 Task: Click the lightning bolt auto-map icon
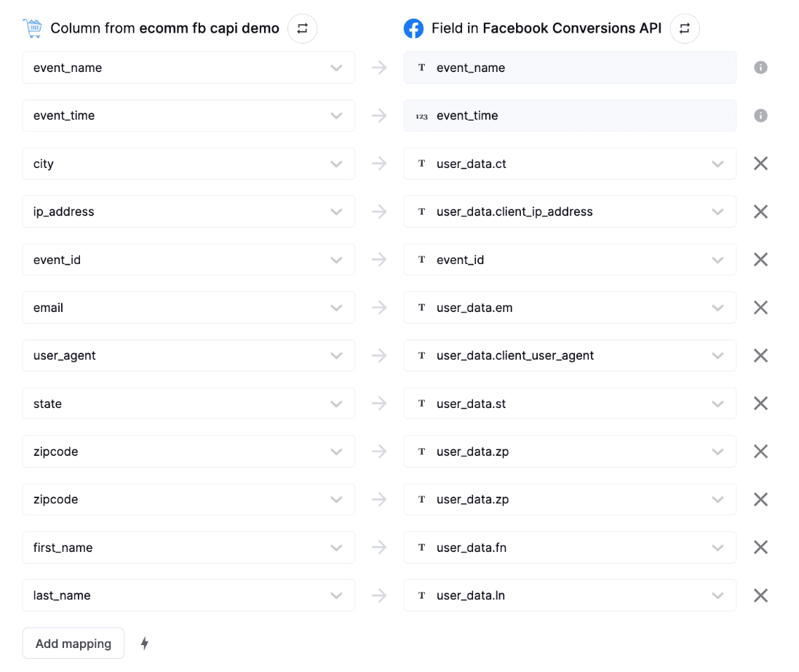coord(144,644)
